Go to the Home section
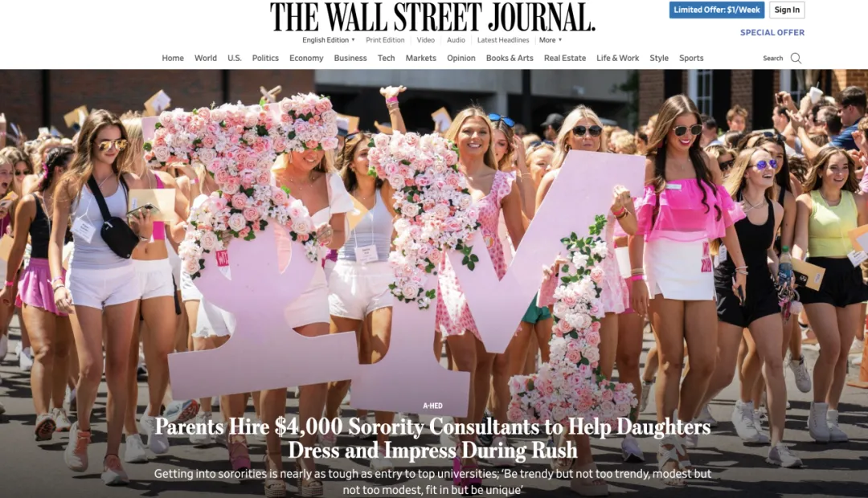Image resolution: width=868 pixels, height=498 pixels. pyautogui.click(x=173, y=58)
